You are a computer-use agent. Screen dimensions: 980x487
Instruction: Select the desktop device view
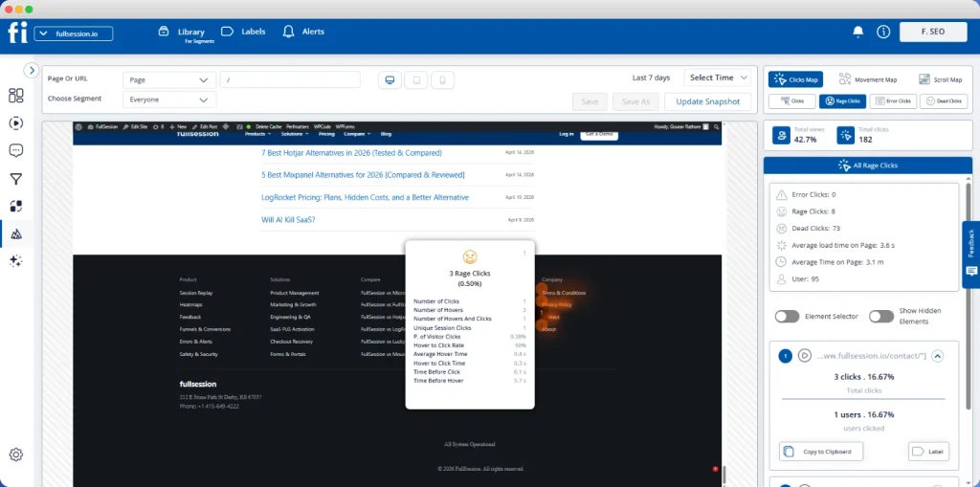[x=390, y=80]
